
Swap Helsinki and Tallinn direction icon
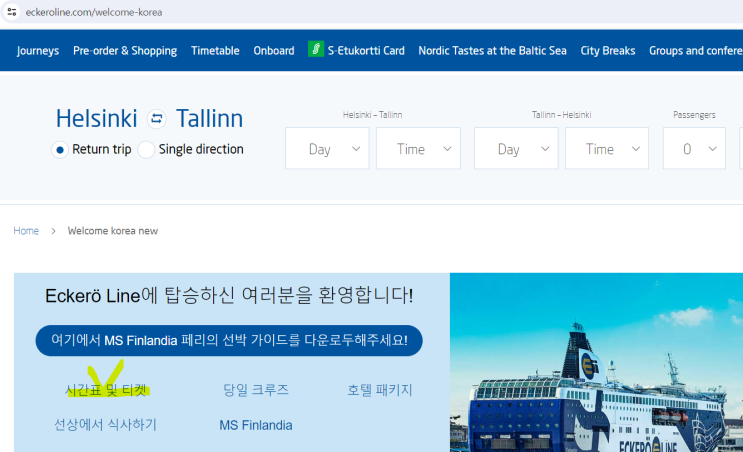click(x=156, y=118)
